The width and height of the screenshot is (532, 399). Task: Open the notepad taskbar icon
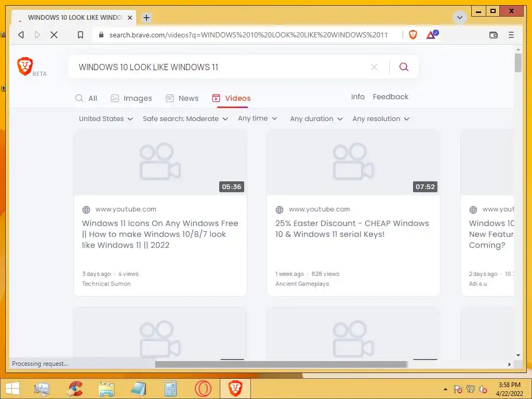(138, 389)
